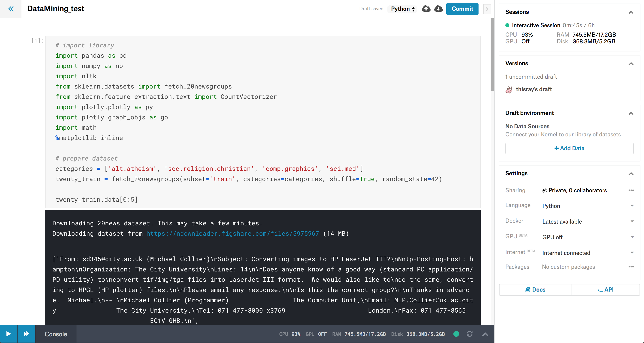Select thisray's draft version
The width and height of the screenshot is (644, 343).
[x=534, y=89]
